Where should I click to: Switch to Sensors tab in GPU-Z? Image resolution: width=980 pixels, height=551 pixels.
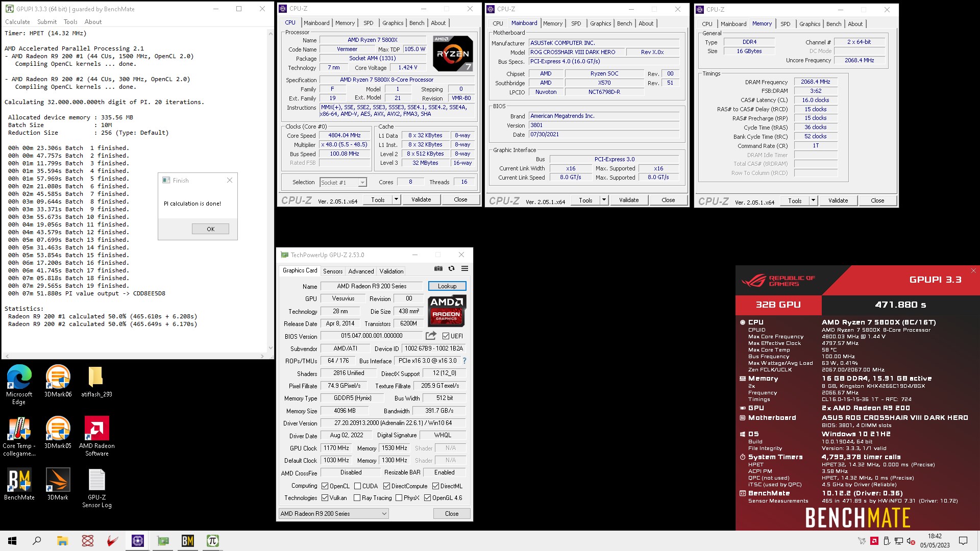(x=332, y=271)
